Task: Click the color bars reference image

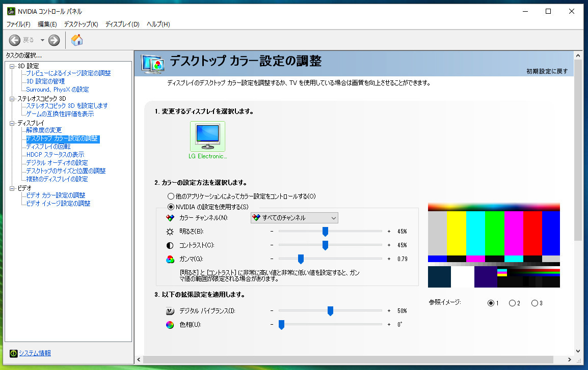Action: click(494, 245)
